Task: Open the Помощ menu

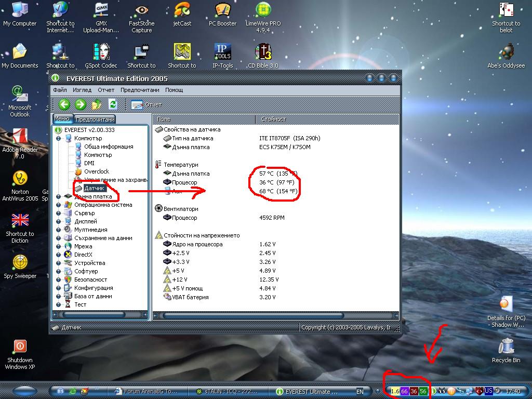Action: 174,90
